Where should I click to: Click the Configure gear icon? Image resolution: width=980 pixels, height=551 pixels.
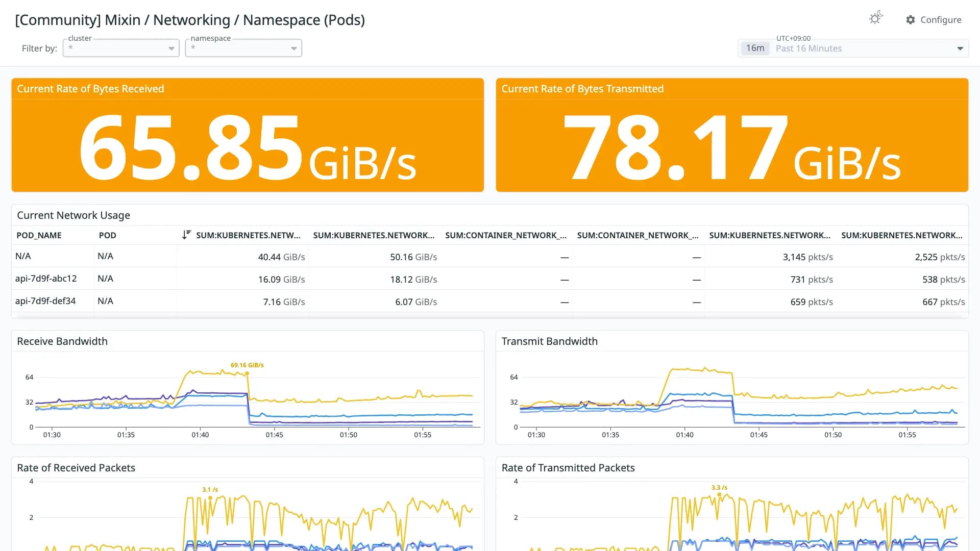pyautogui.click(x=911, y=20)
